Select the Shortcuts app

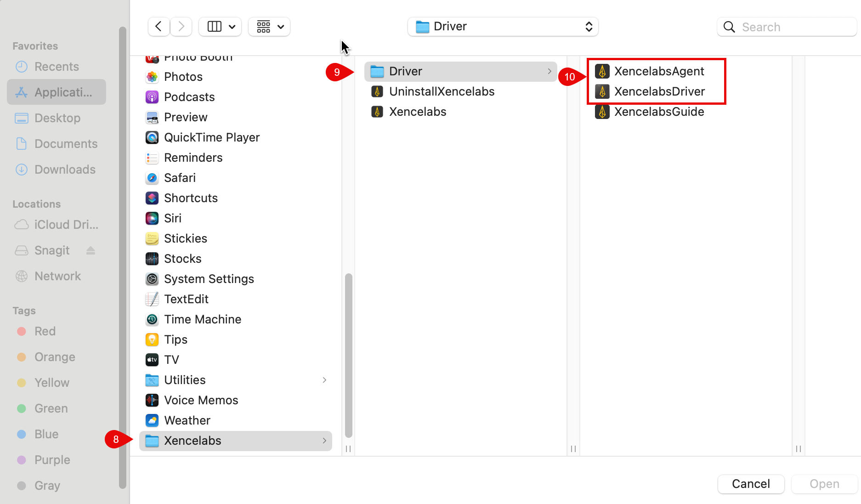click(x=236, y=198)
